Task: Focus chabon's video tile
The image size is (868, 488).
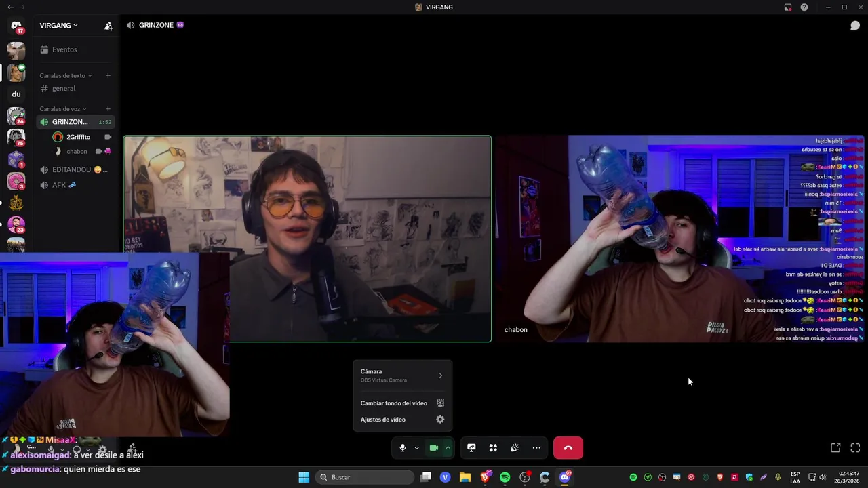Action: (x=680, y=239)
